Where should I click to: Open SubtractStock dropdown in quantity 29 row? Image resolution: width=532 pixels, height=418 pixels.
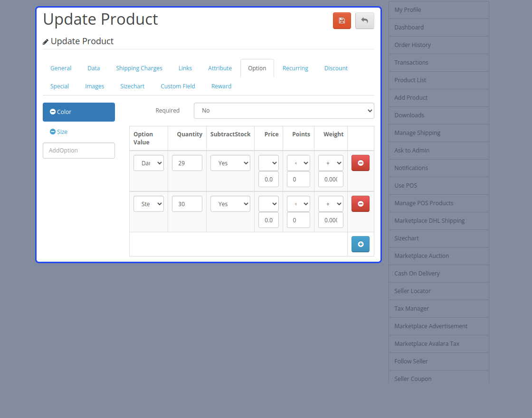coord(230,163)
